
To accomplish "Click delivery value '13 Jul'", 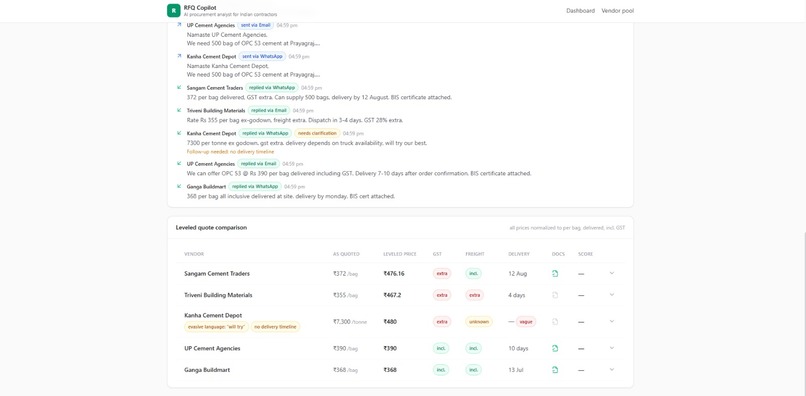I will (x=516, y=370).
